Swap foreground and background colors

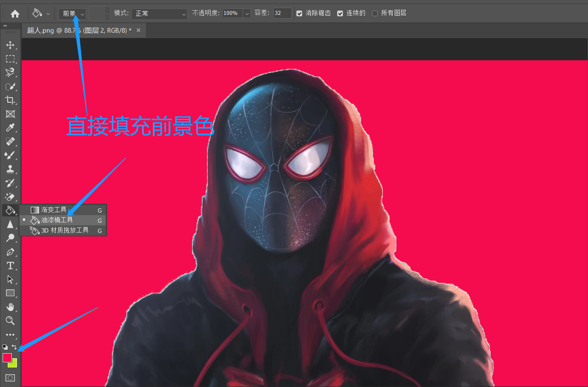pyautogui.click(x=14, y=347)
